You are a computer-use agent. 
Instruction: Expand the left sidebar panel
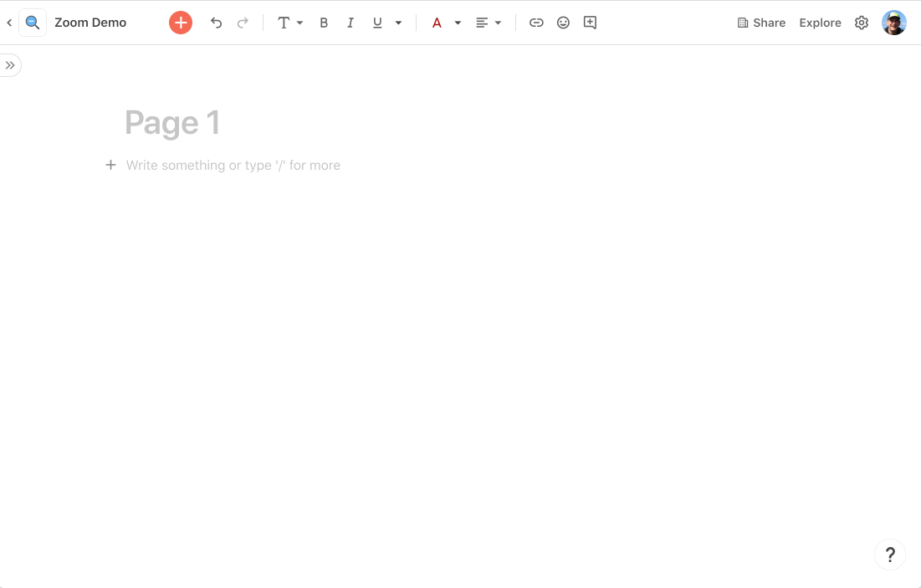(11, 64)
